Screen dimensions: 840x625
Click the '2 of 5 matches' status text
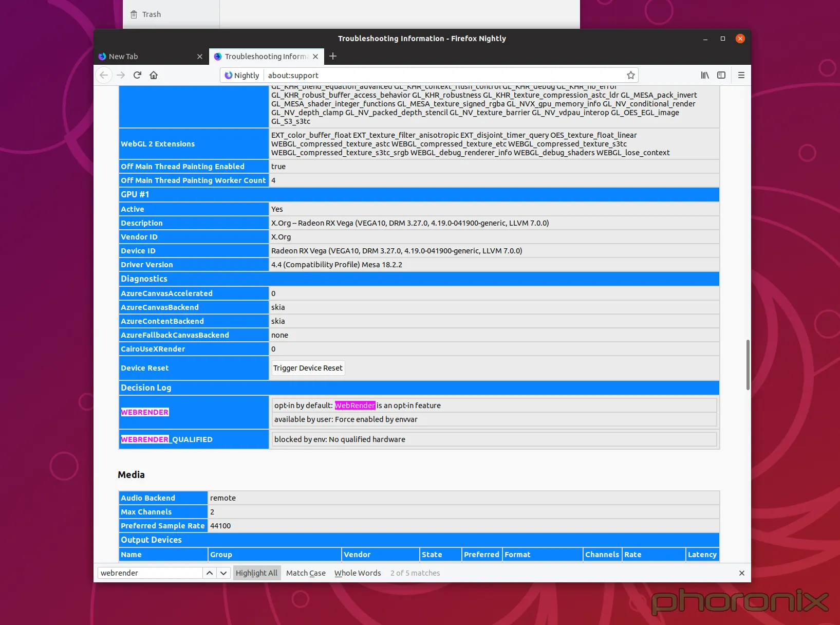(x=415, y=573)
